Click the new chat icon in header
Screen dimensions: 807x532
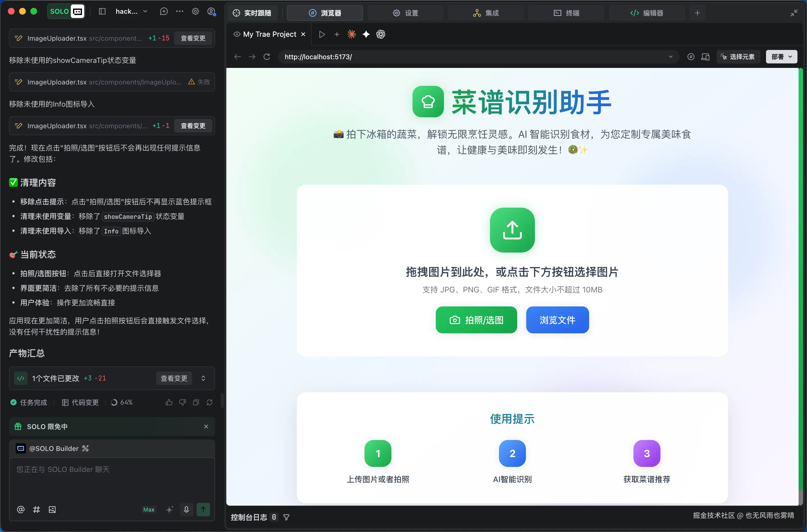pyautogui.click(x=164, y=12)
